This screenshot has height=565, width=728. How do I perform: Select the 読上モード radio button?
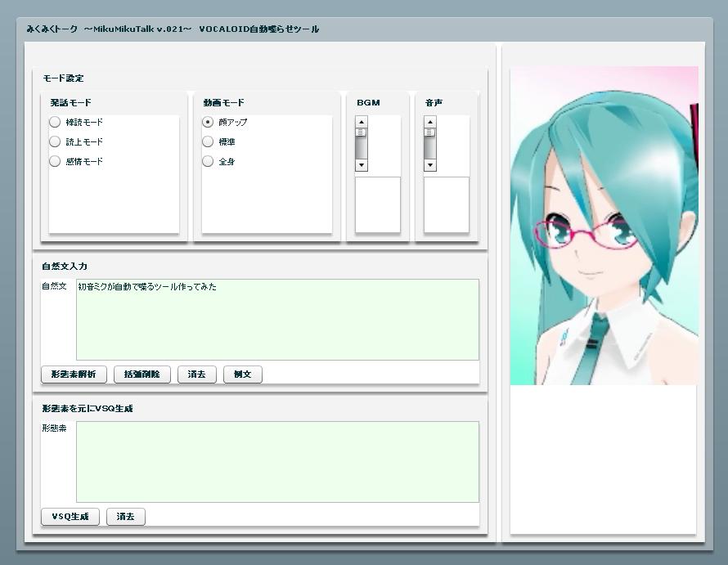[x=55, y=141]
